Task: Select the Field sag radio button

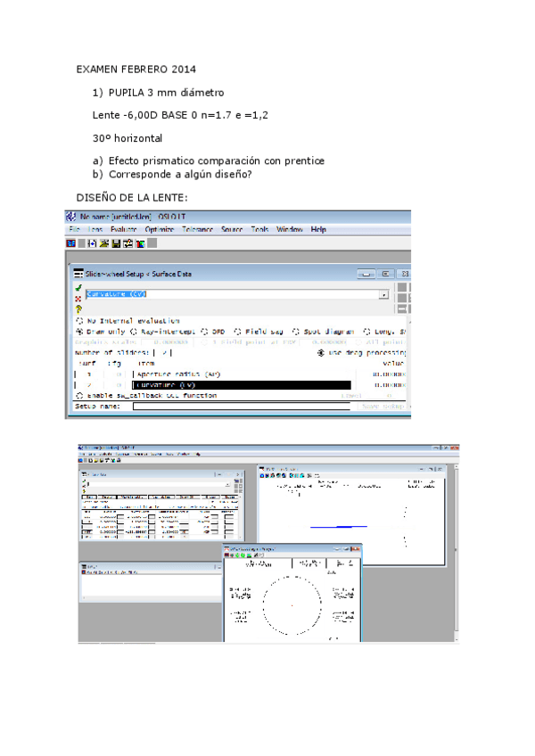Action: tap(237, 332)
